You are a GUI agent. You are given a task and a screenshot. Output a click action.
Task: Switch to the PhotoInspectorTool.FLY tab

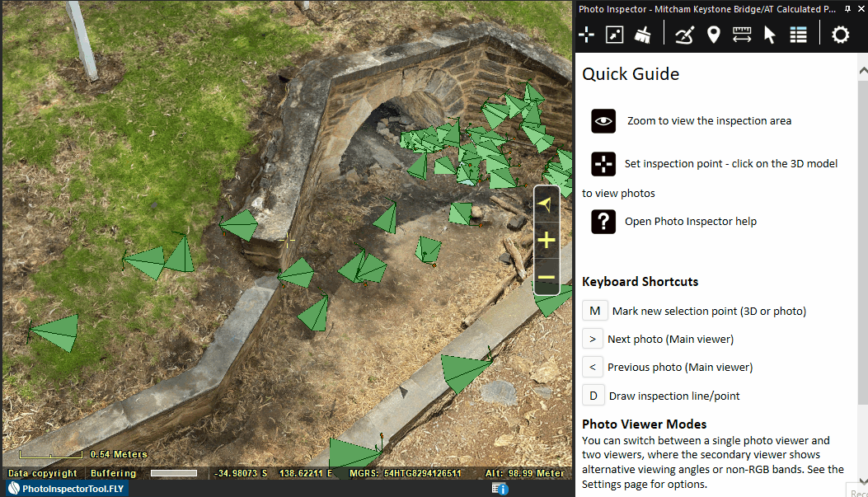[x=67, y=489]
